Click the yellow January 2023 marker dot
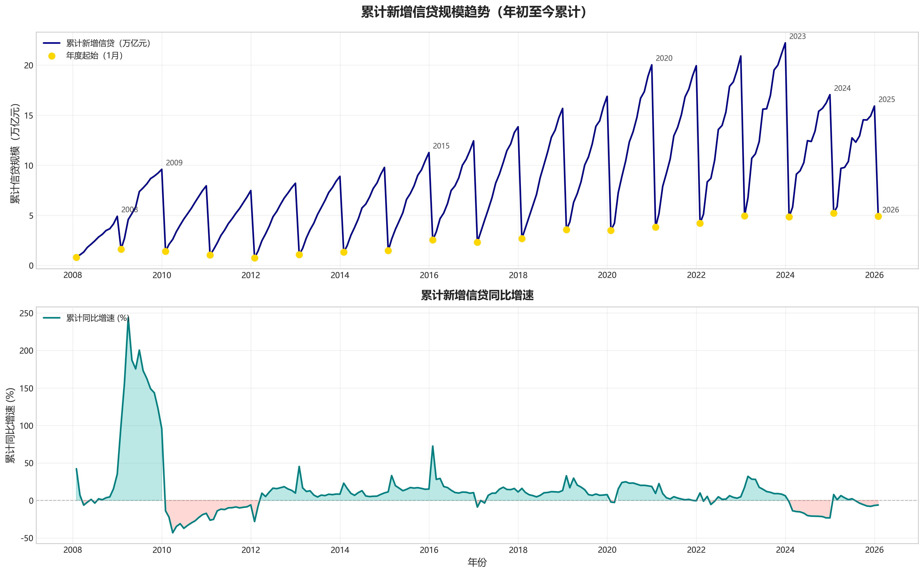924x574 pixels. click(744, 216)
